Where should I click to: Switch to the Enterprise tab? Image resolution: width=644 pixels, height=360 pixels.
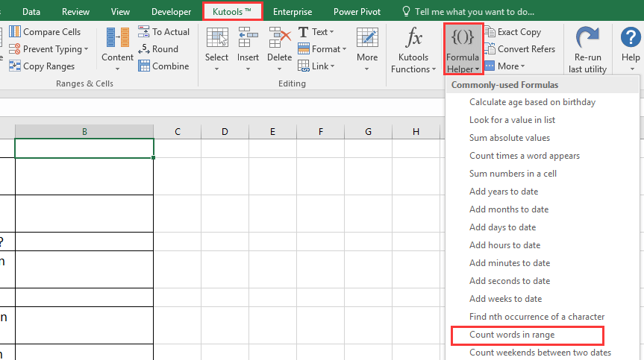(x=293, y=12)
